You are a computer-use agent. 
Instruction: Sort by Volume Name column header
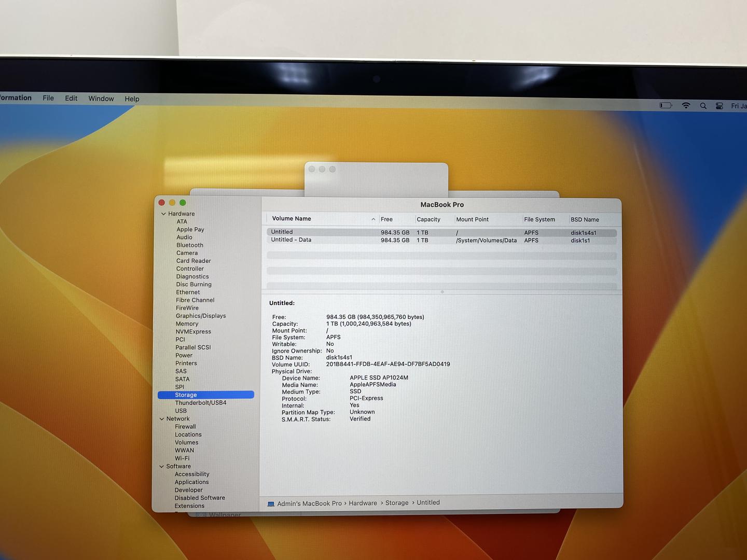click(292, 219)
